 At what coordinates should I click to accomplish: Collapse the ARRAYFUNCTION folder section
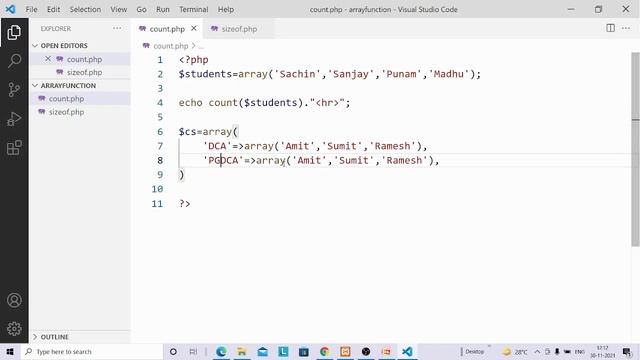point(35,85)
